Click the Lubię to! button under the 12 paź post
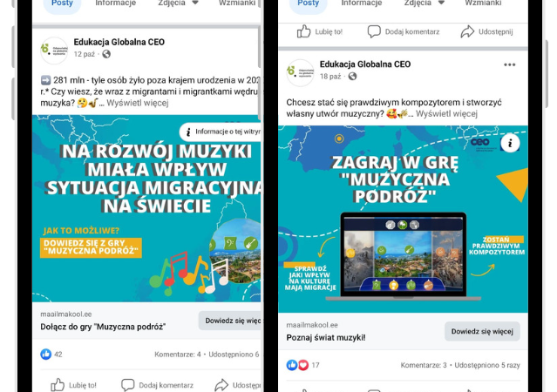The height and width of the screenshot is (392, 557). click(73, 385)
